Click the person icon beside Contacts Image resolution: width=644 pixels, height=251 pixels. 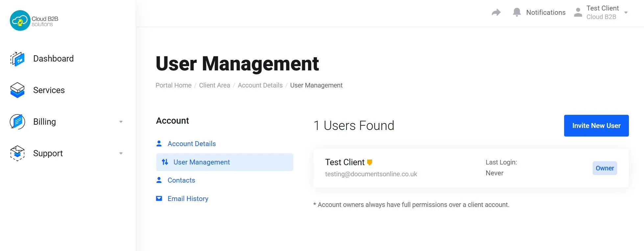(x=159, y=180)
